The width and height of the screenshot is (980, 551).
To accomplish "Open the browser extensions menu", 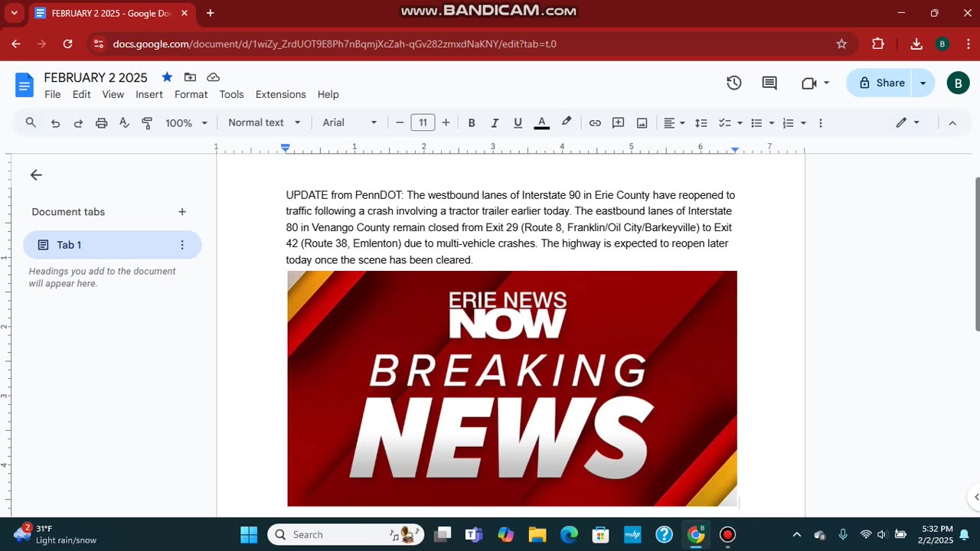I will coord(877,44).
